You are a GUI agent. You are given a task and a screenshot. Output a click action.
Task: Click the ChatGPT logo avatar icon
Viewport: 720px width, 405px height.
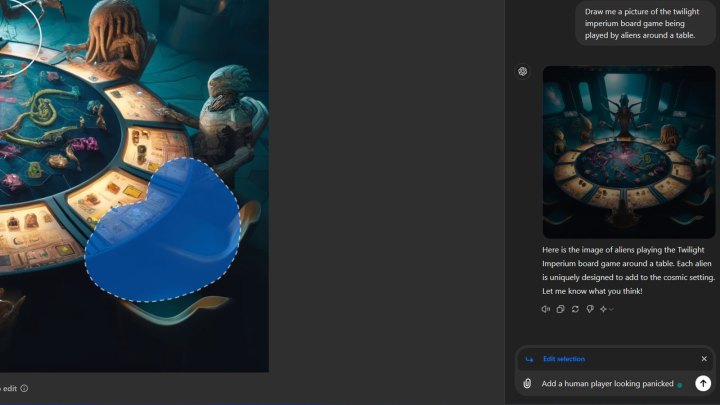click(x=523, y=72)
